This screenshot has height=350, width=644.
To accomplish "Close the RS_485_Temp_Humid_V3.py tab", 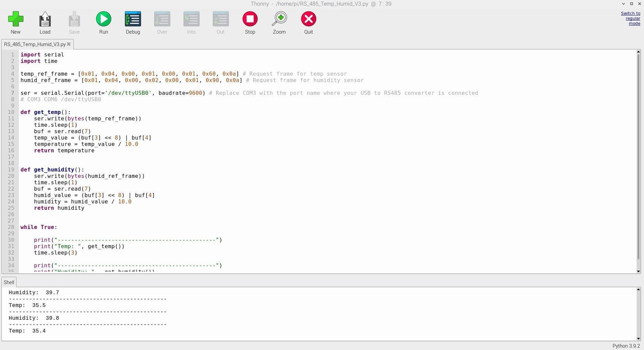I will click(x=69, y=44).
